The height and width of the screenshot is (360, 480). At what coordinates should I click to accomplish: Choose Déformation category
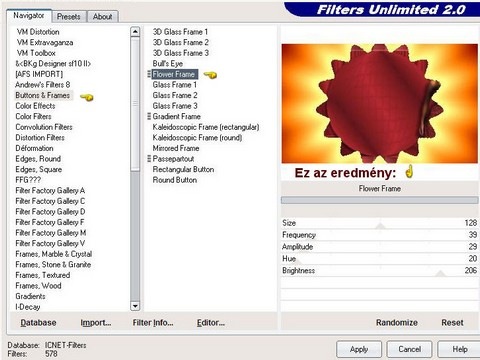pyautogui.click(x=34, y=148)
